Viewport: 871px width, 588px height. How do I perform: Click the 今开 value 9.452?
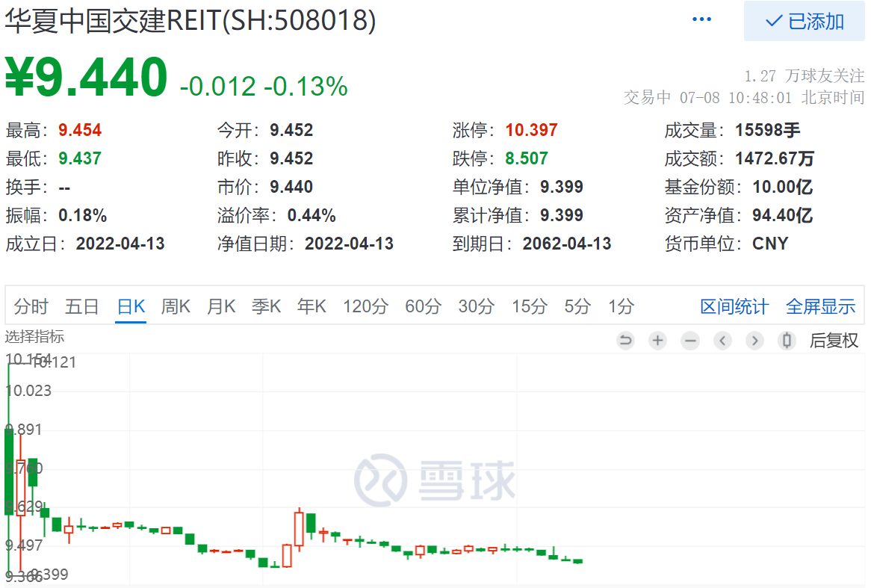click(291, 130)
